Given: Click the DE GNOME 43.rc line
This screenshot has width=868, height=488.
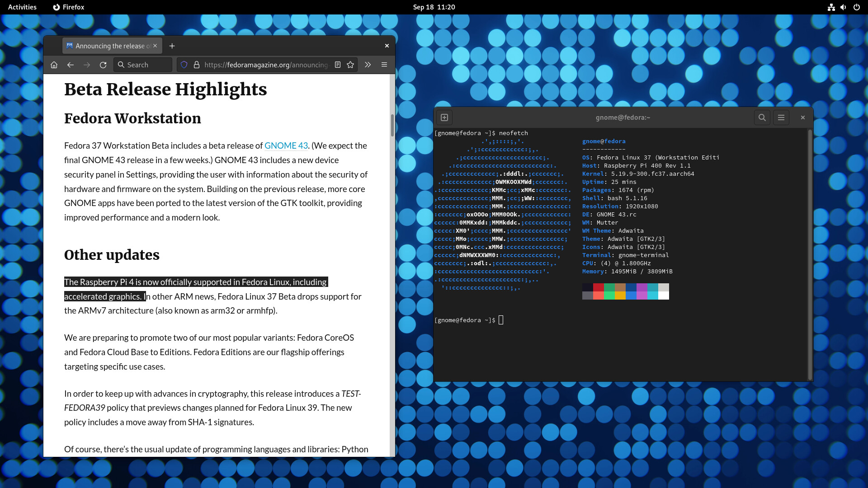Looking at the screenshot, I should point(609,214).
